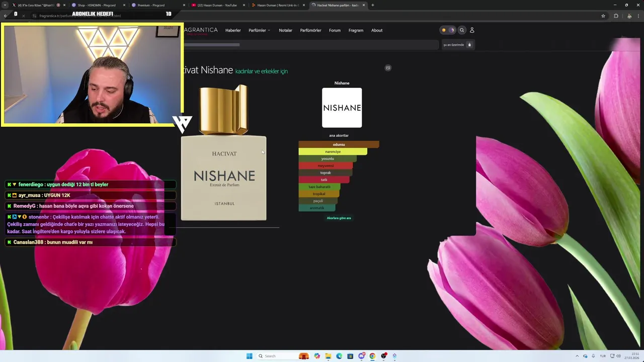644x362 pixels.
Task: Bookmark this page with the star icon
Action: 603,16
